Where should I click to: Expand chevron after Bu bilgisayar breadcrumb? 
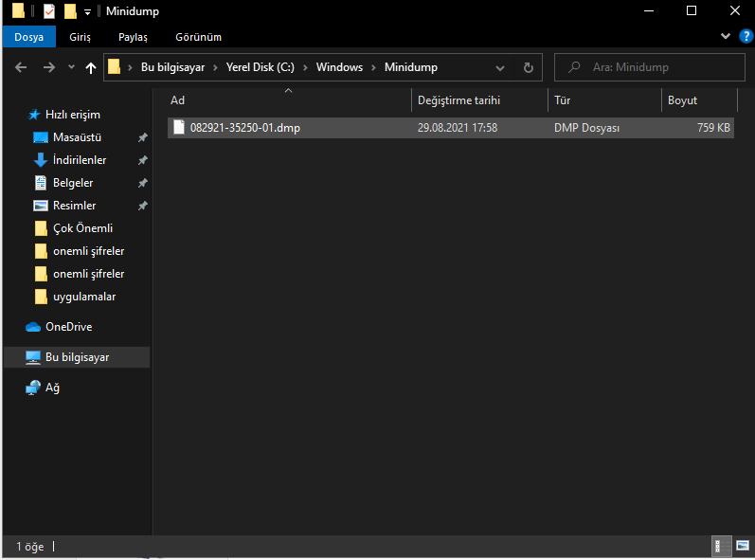coord(215,68)
